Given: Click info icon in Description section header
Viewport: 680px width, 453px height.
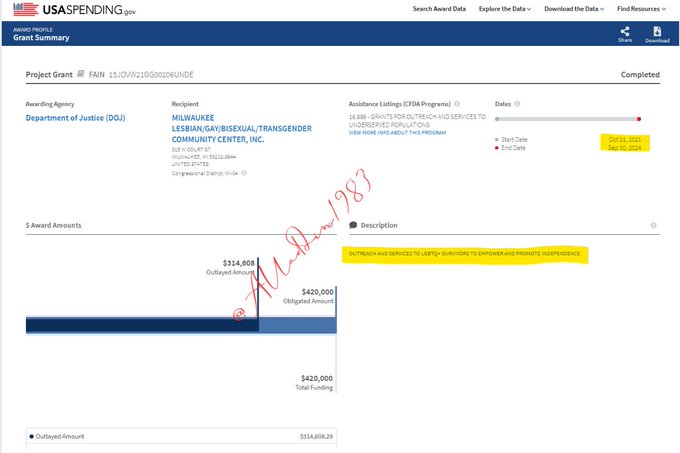Looking at the screenshot, I should tap(653, 225).
